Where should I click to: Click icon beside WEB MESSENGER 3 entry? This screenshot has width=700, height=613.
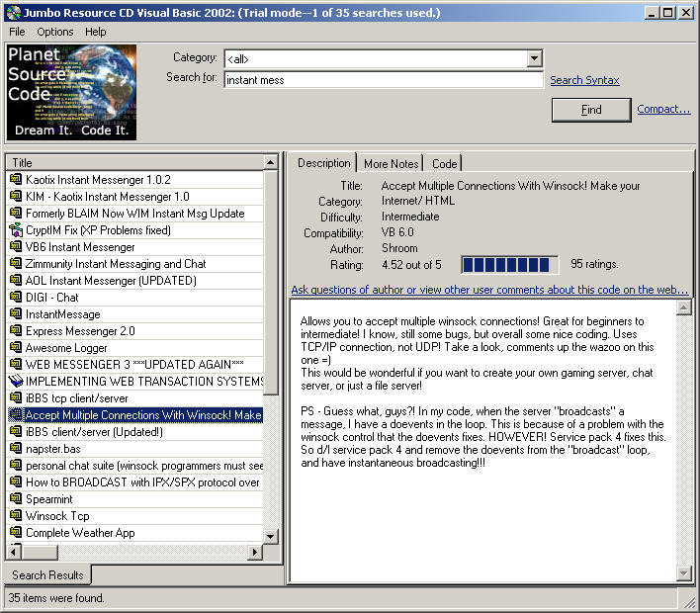click(x=16, y=364)
